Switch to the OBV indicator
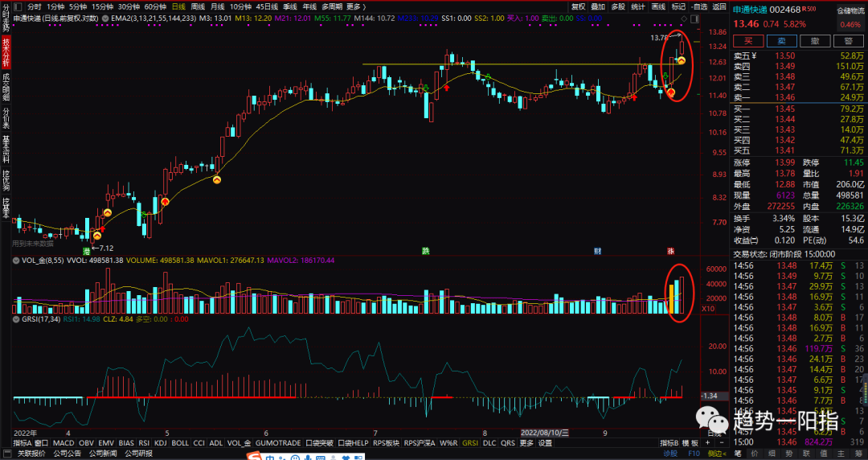The image size is (868, 460). [86, 443]
